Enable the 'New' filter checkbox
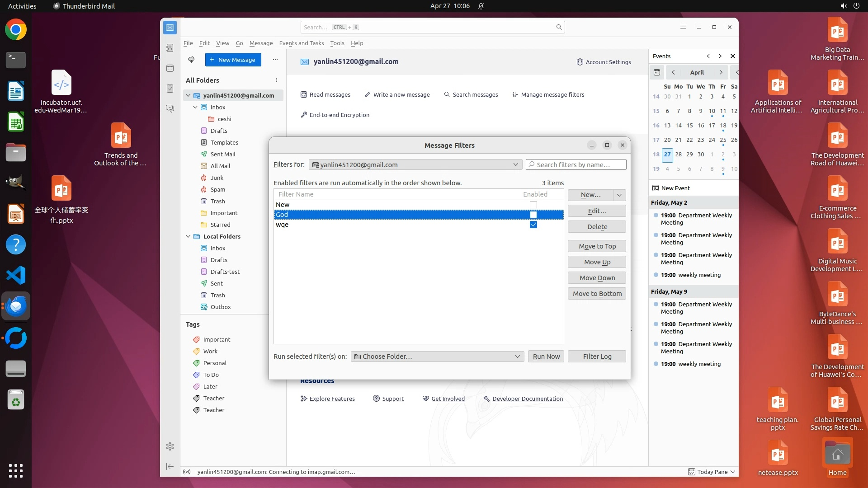This screenshot has width=868, height=488. (533, 205)
